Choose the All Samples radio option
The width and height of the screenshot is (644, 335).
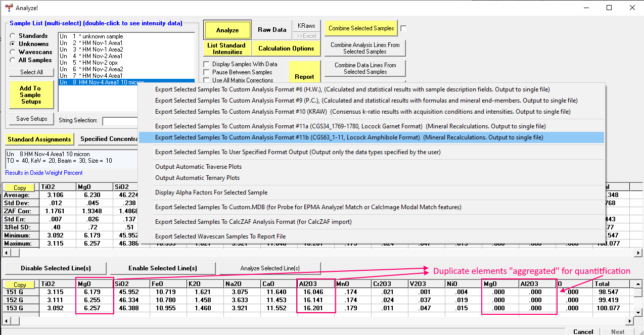coord(13,60)
